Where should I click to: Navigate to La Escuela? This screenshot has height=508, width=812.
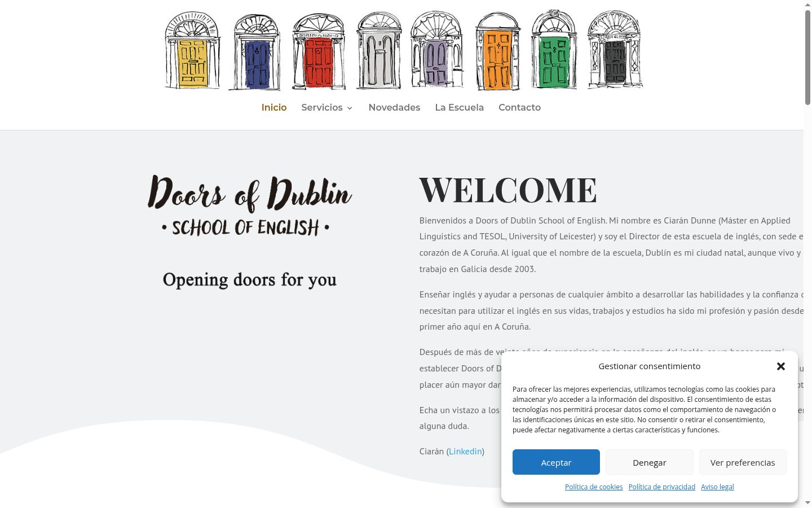pyautogui.click(x=460, y=107)
